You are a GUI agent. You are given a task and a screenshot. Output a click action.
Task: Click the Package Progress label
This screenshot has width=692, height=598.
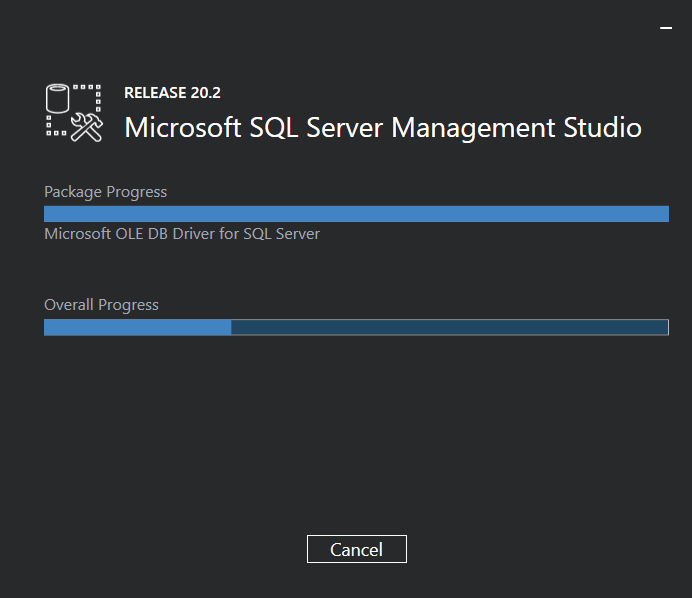105,192
